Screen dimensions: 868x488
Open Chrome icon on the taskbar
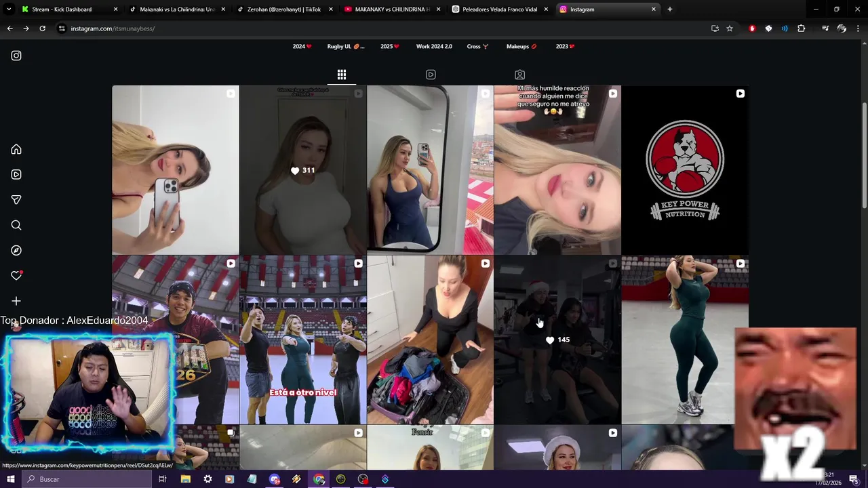pos(319,479)
